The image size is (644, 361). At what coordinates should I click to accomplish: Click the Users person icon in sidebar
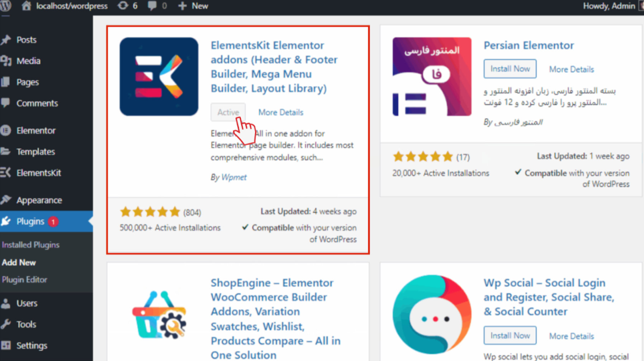(5, 303)
